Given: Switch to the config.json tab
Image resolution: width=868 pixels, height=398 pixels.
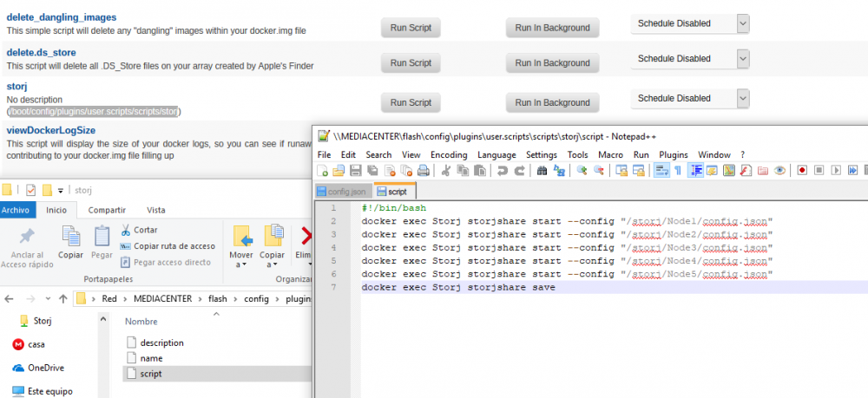Looking at the screenshot, I should [x=344, y=192].
